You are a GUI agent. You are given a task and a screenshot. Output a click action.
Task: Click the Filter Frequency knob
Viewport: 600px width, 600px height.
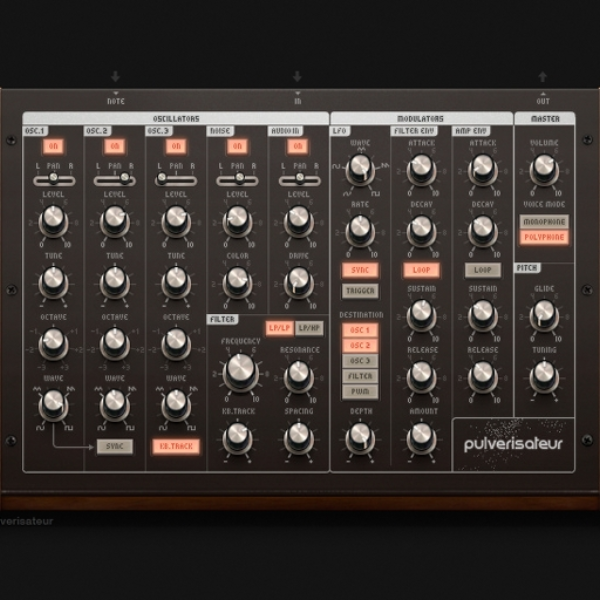[x=240, y=372]
